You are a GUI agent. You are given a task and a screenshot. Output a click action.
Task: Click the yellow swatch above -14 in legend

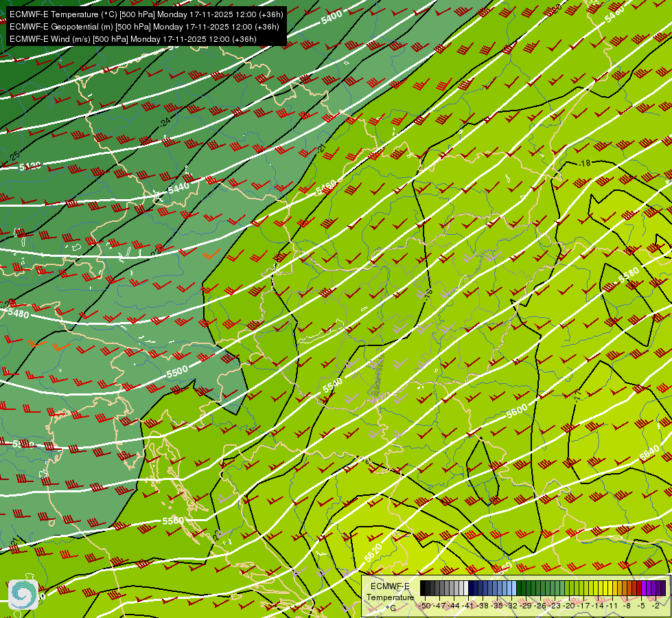601,588
